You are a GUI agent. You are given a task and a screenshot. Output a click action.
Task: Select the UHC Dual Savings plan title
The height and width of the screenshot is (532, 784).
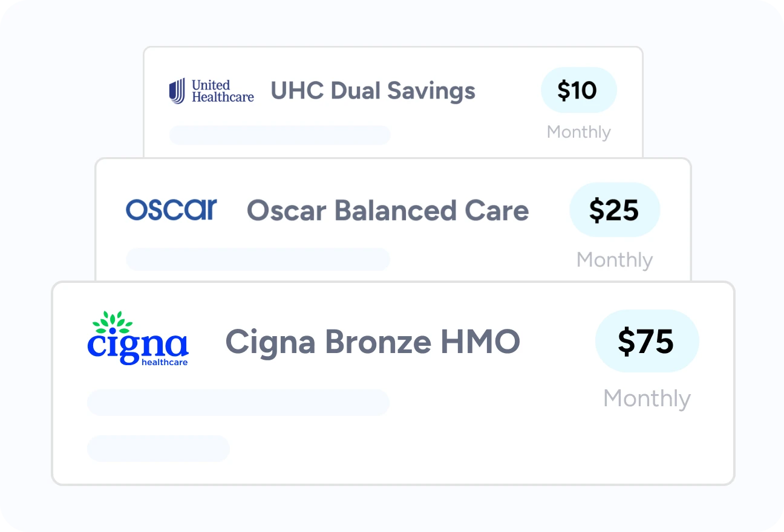(373, 91)
